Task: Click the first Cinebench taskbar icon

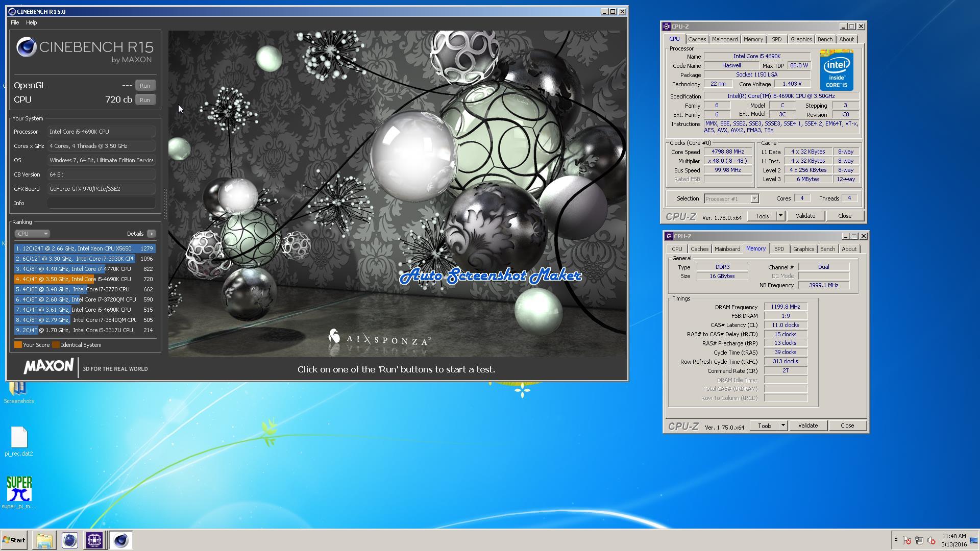Action: [69, 540]
